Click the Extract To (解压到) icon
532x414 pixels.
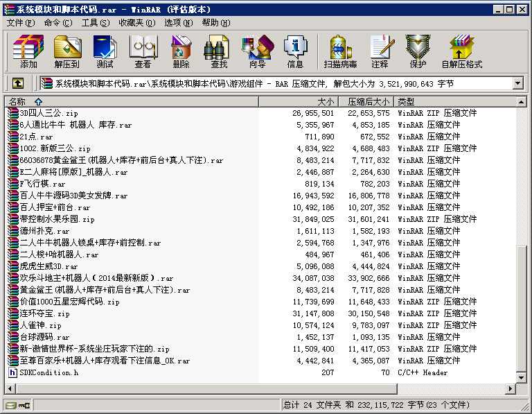[66, 51]
